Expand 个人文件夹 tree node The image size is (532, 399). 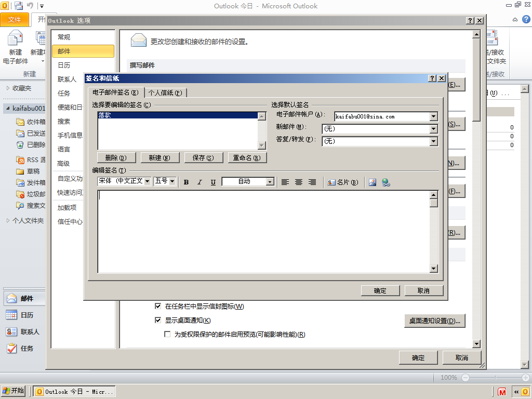tap(8, 220)
